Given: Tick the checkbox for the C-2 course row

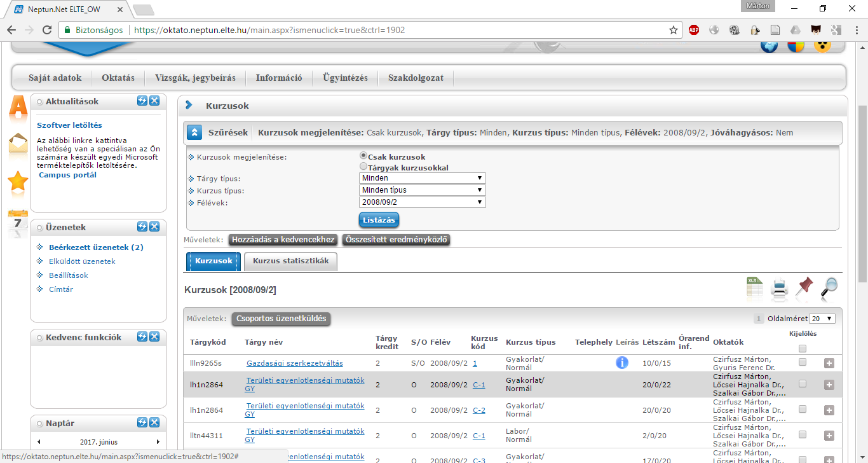Looking at the screenshot, I should [x=803, y=410].
